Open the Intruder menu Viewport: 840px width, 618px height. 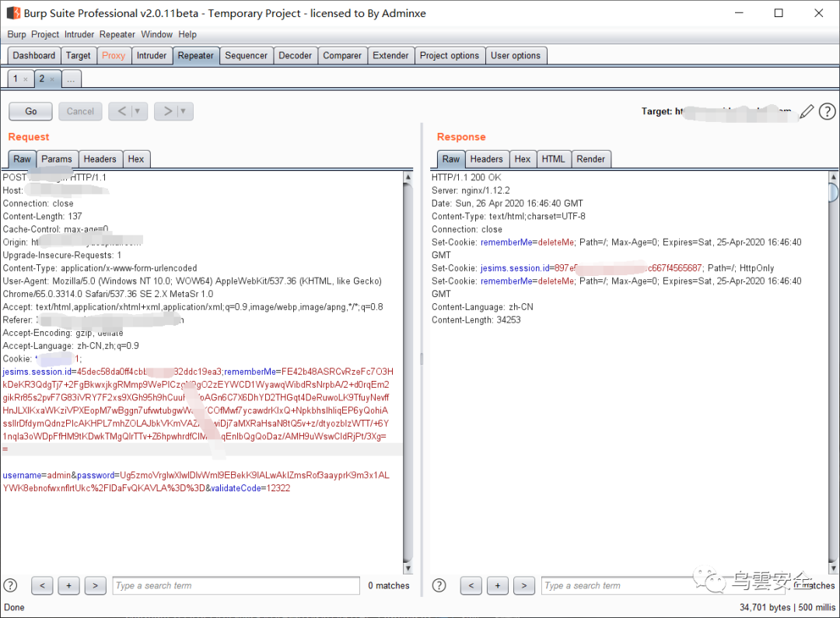tap(79, 34)
